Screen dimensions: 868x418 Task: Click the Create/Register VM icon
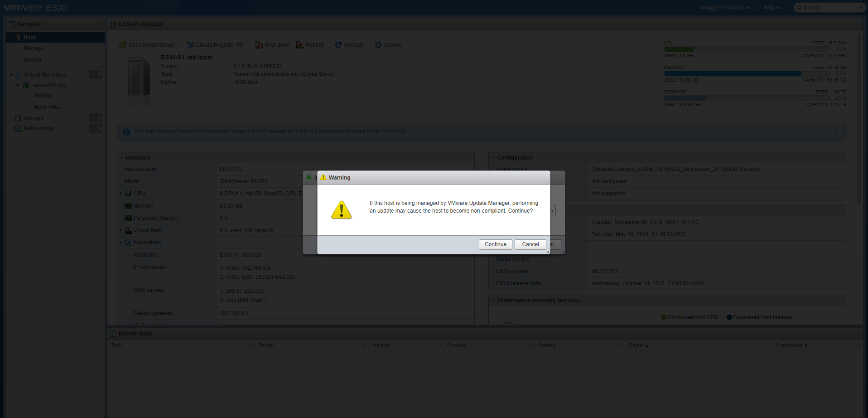(190, 45)
